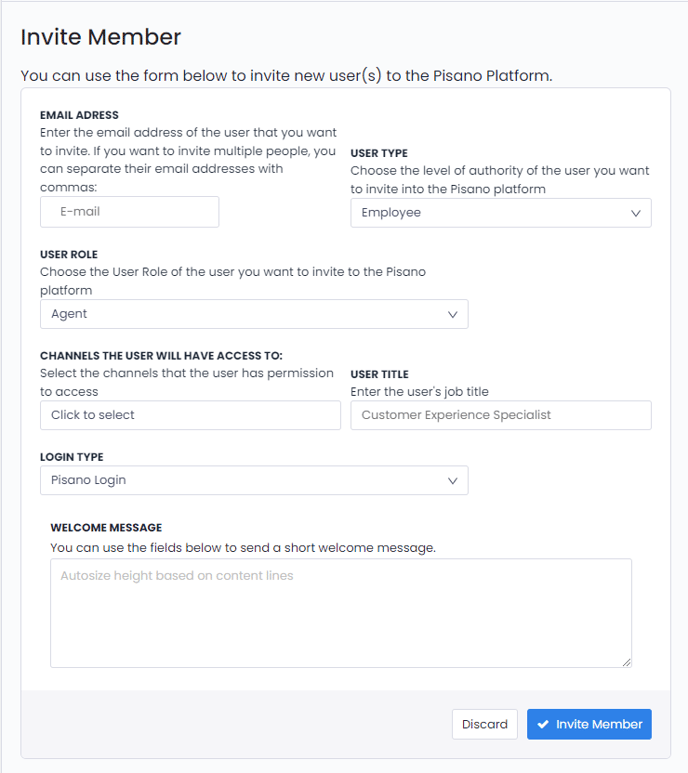688x773 pixels.
Task: Open the User Role dropdown showing Agent
Action: pyautogui.click(x=253, y=314)
